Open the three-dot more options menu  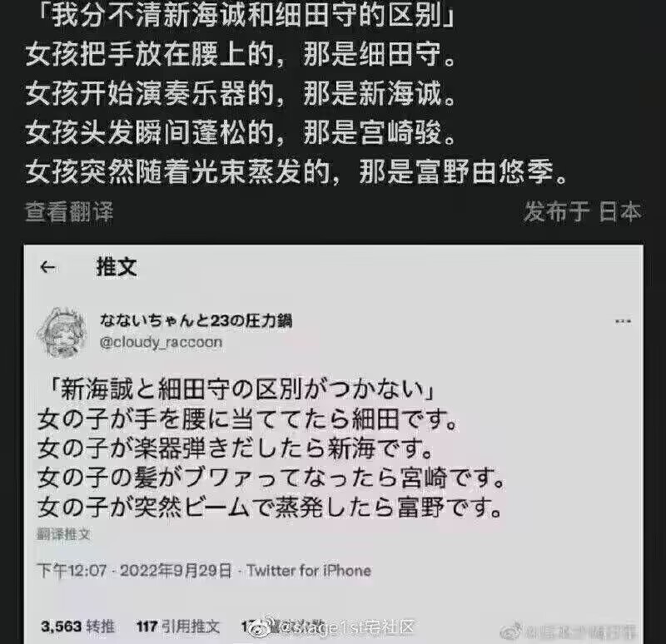tap(623, 321)
